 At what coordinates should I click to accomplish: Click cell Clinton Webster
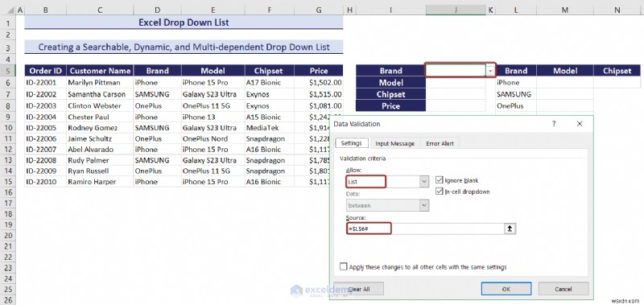100,105
